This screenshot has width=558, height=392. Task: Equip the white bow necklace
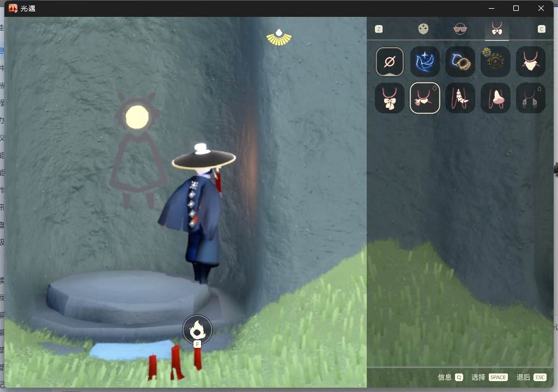[x=389, y=98]
